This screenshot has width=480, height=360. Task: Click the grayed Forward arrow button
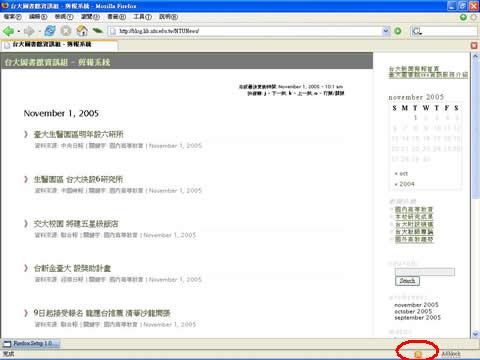tap(29, 31)
